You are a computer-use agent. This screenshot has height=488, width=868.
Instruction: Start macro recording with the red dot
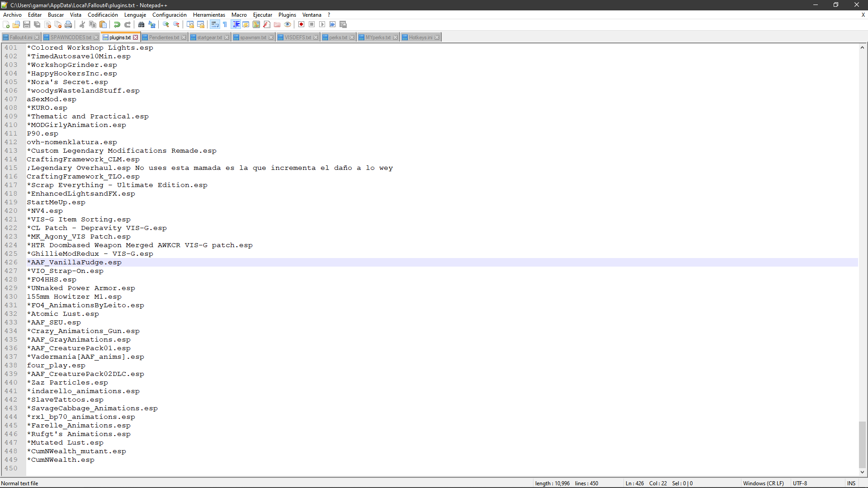click(302, 24)
